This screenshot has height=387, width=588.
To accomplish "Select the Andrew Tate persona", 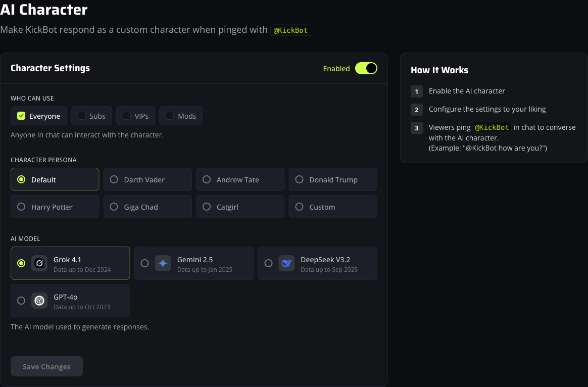I will coord(240,180).
